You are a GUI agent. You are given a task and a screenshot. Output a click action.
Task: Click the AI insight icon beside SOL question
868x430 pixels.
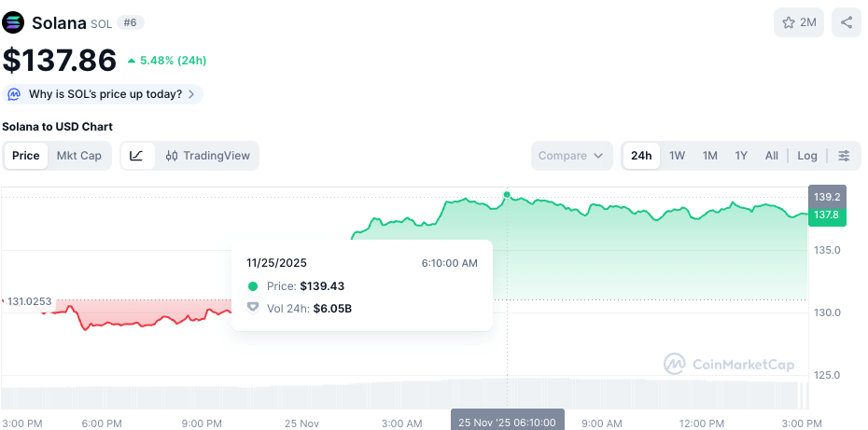pos(14,94)
